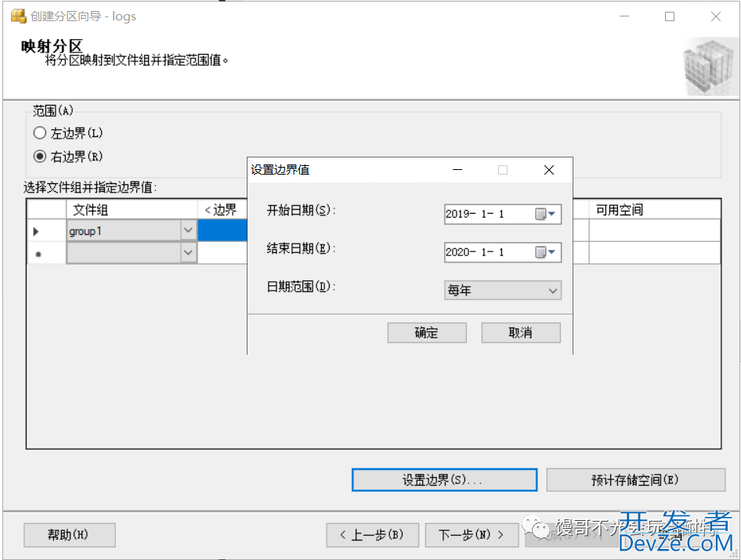Click the 设置边界(S)... button
The height and width of the screenshot is (560, 741).
pyautogui.click(x=444, y=480)
